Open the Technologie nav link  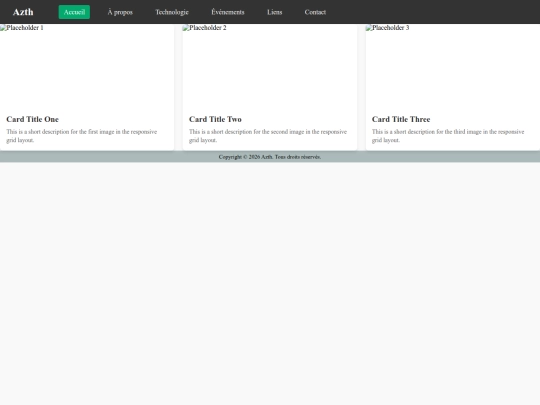click(x=172, y=12)
